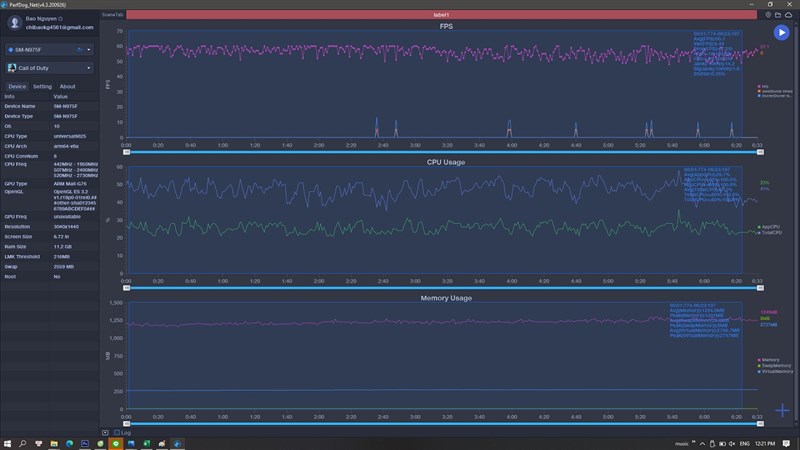The width and height of the screenshot is (800, 450).
Task: Toggle the Log checkbox
Action: (x=117, y=433)
